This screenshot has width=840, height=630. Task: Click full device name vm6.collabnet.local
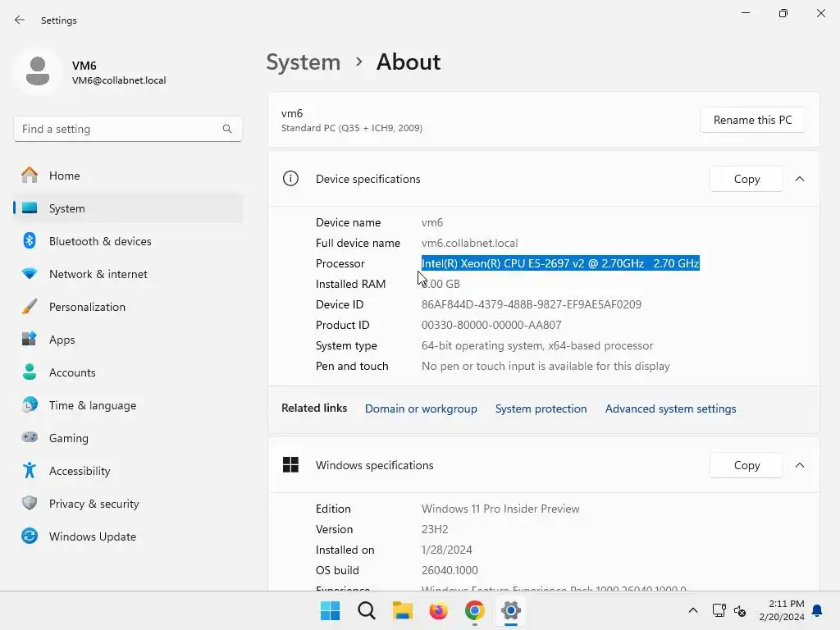[469, 243]
